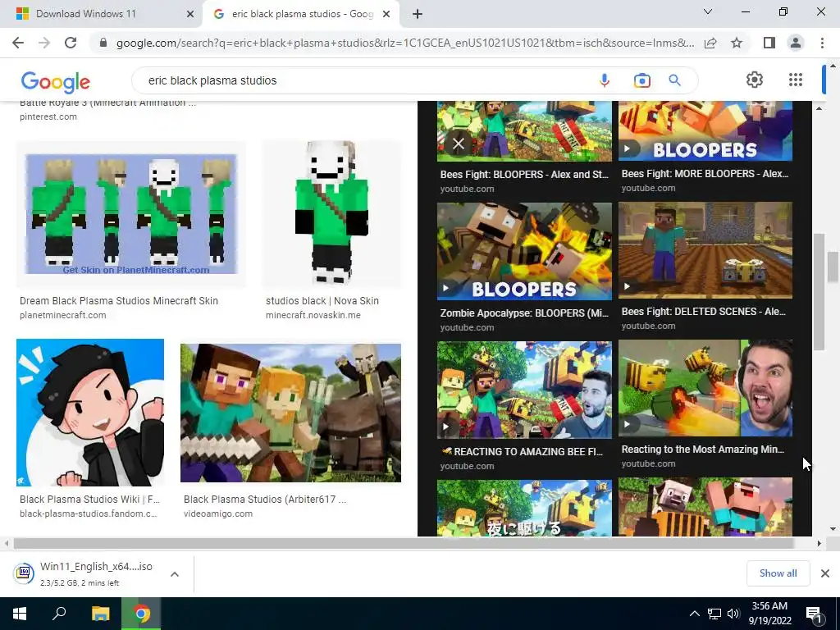The width and height of the screenshot is (840, 630).
Task: Open Chrome three-dot menu
Action: tap(822, 43)
